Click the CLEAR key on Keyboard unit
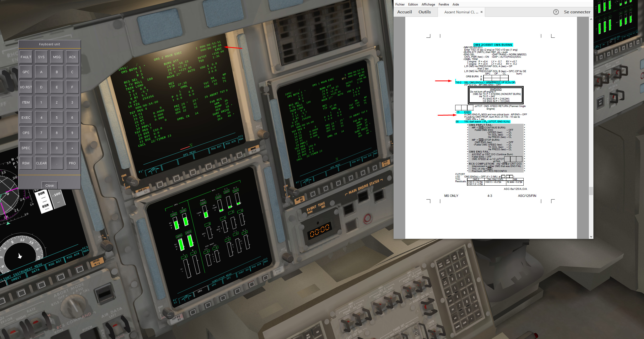 (41, 163)
